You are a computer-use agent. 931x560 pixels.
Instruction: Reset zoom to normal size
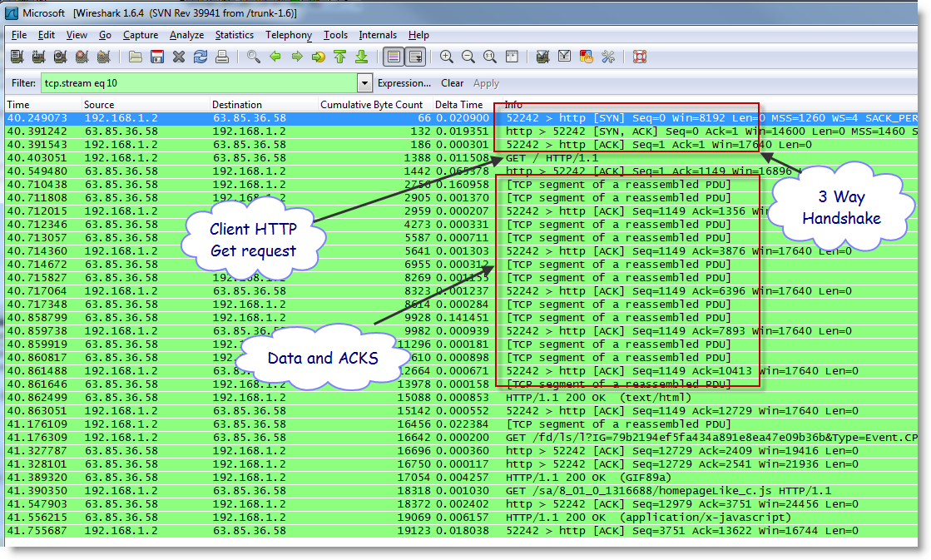pos(490,57)
